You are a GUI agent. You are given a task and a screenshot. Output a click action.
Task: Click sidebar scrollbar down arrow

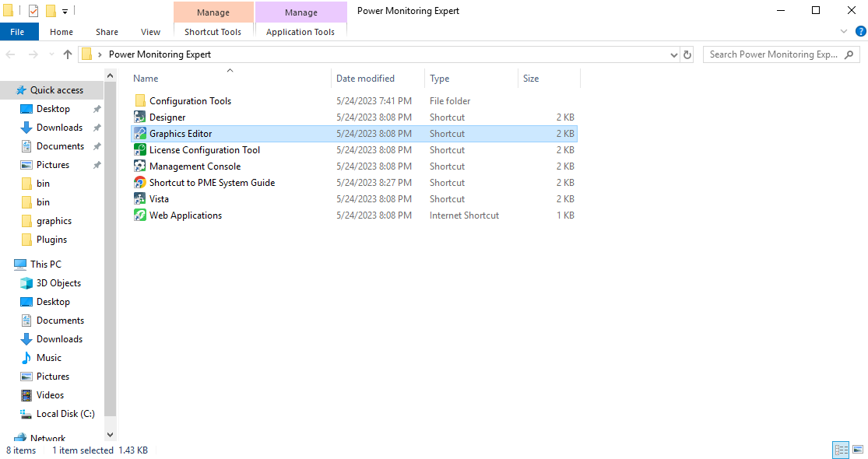[x=111, y=435]
